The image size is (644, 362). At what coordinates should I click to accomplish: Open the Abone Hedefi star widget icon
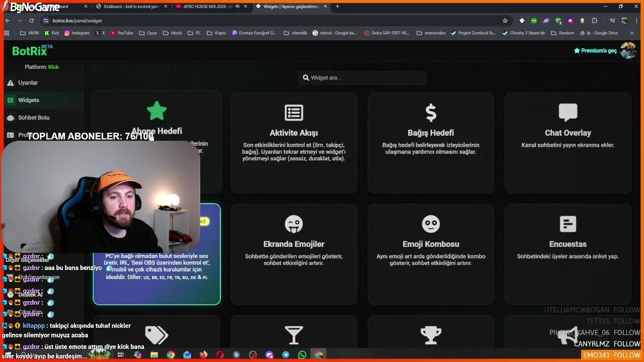[156, 111]
